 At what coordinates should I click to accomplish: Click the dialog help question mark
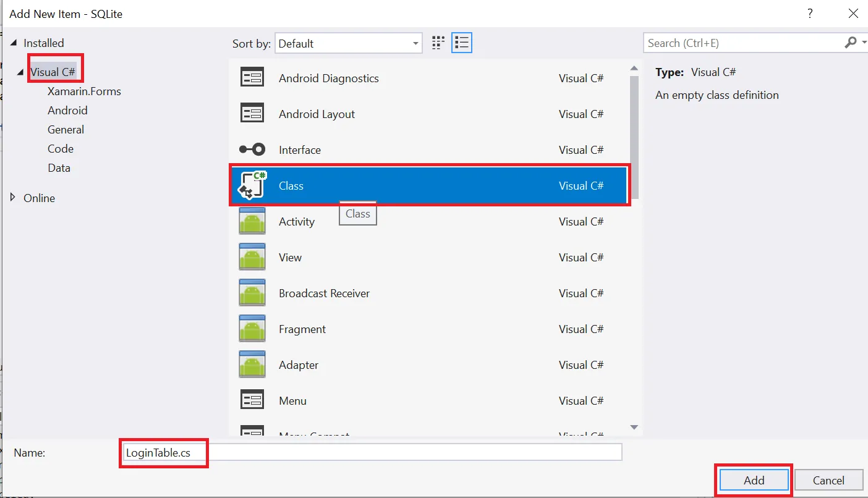point(810,13)
